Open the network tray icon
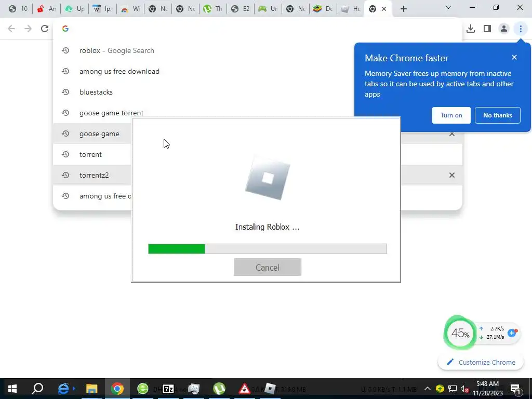This screenshot has height=399, width=532. [453, 389]
